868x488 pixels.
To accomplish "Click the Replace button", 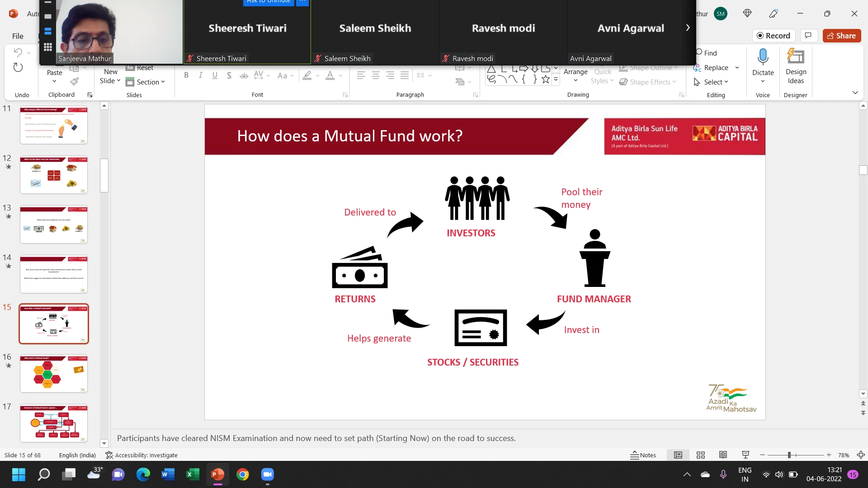I will pyautogui.click(x=711, y=67).
